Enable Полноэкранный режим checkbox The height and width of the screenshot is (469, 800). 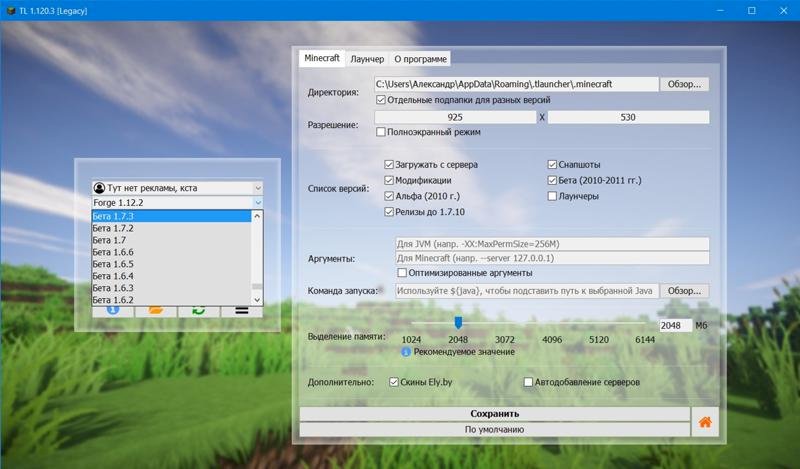381,132
